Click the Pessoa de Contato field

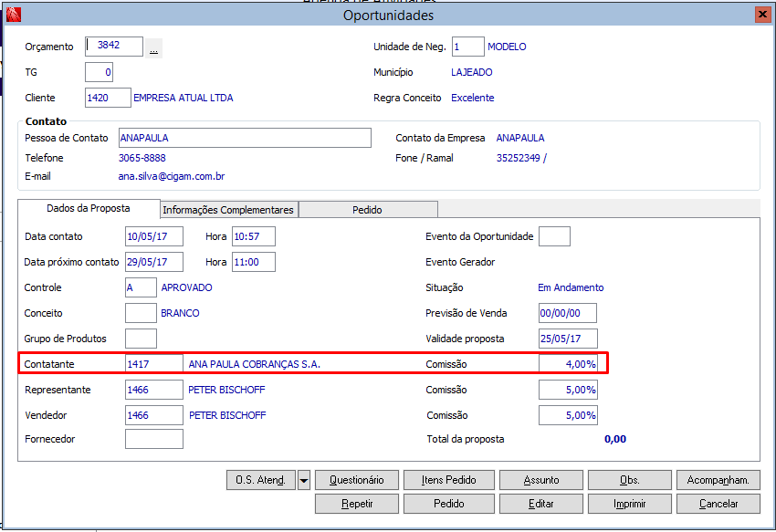(x=245, y=138)
